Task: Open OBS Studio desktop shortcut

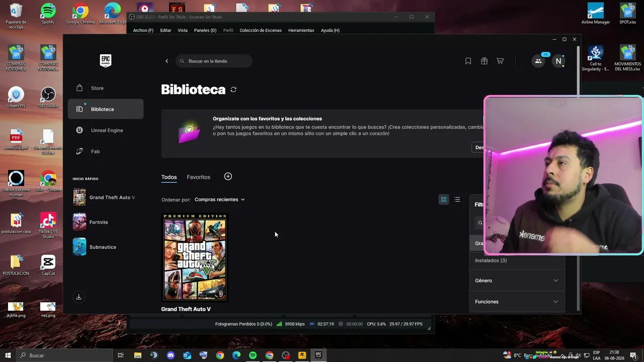Action: click(48, 98)
